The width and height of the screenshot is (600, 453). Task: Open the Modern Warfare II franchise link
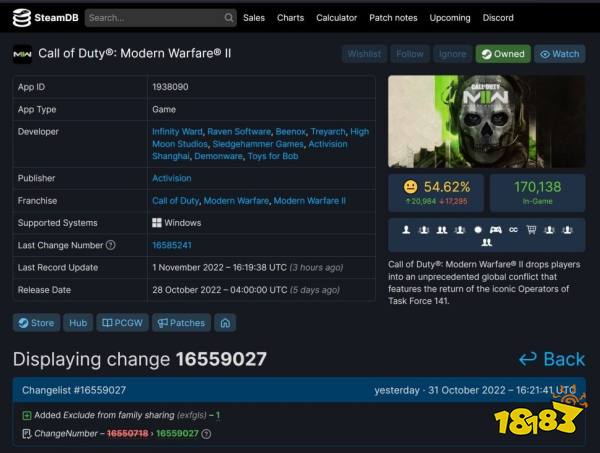(309, 200)
